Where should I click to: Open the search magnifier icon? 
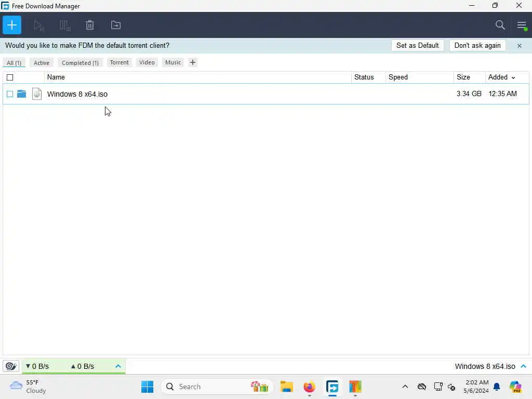(500, 25)
